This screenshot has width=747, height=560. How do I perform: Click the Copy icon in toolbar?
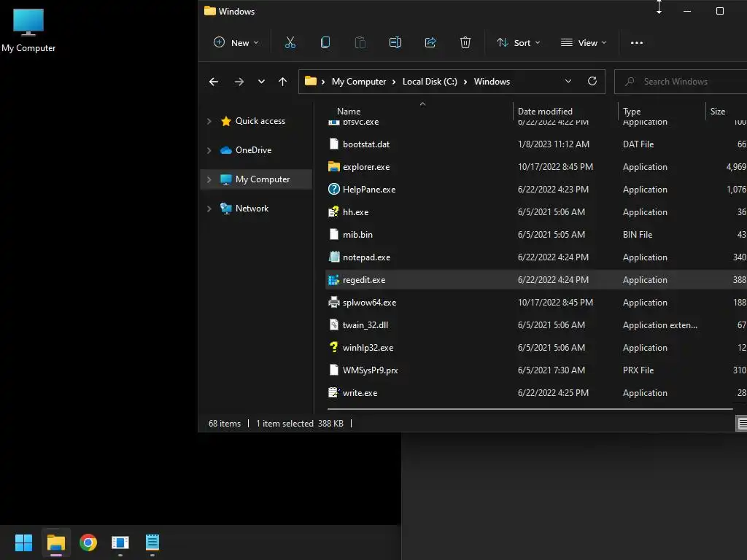click(325, 42)
